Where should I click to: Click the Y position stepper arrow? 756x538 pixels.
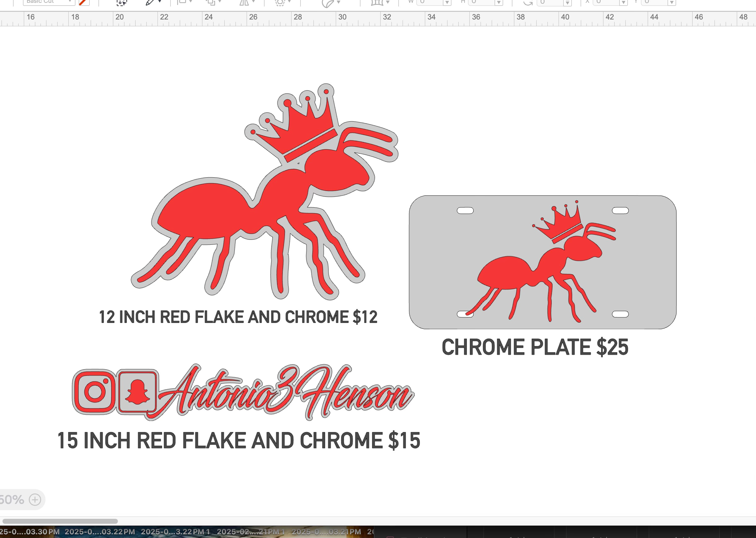[672, 3]
